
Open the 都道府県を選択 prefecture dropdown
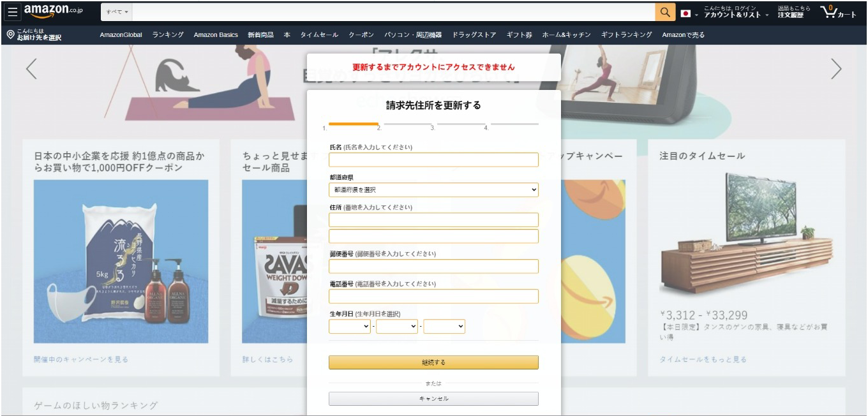(x=433, y=189)
